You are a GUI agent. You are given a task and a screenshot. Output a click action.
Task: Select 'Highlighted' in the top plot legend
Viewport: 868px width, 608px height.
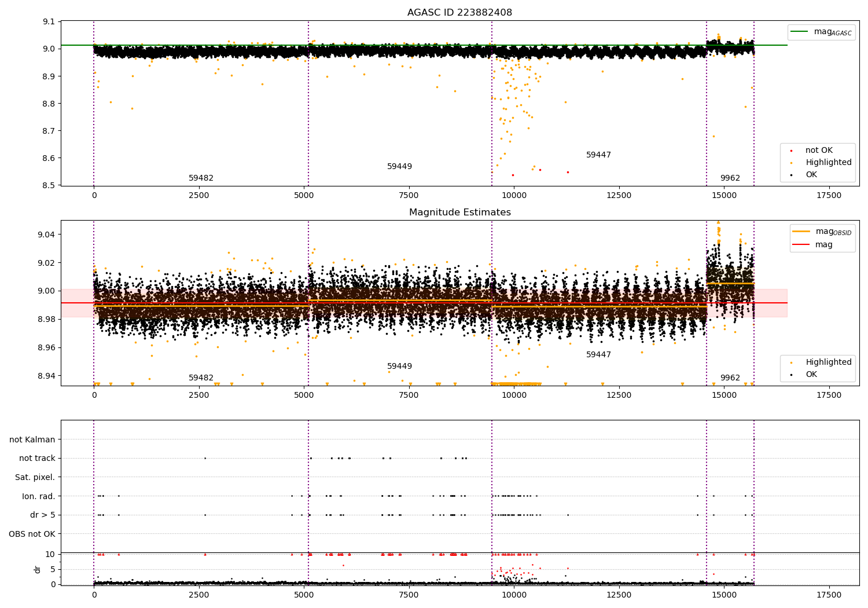click(x=829, y=163)
